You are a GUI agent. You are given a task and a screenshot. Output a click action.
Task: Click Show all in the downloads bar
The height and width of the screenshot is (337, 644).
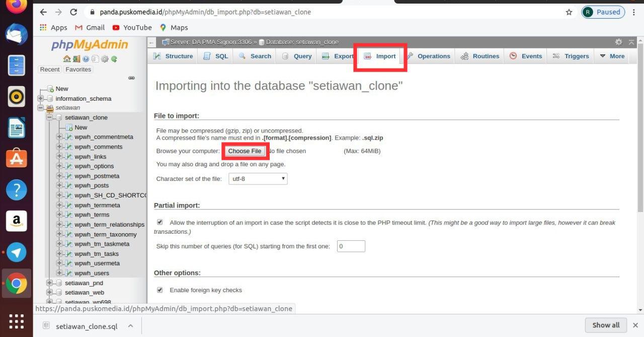click(x=605, y=325)
